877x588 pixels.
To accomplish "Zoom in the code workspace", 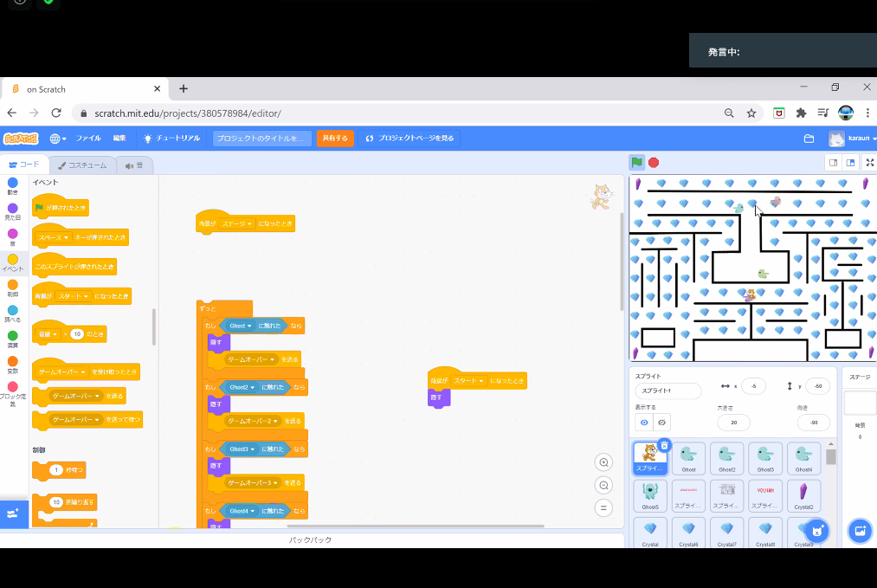I will tap(603, 462).
